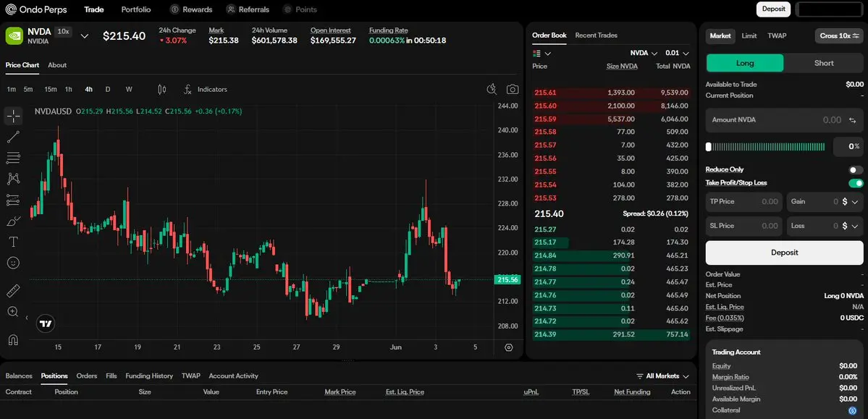Select the Text annotation tool

coord(13,242)
